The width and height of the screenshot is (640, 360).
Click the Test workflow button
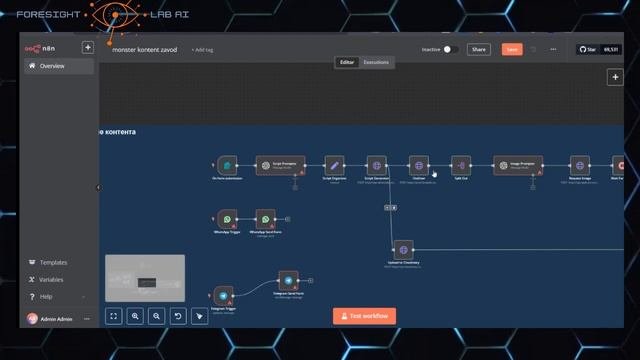pos(364,316)
